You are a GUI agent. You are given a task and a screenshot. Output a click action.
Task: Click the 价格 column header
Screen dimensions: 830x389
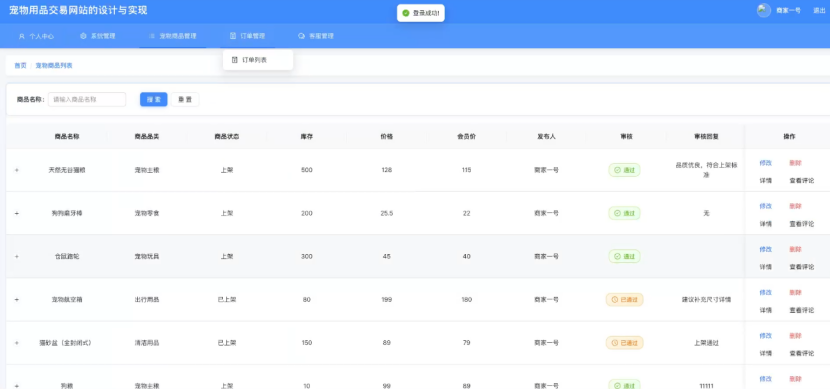tap(386, 137)
